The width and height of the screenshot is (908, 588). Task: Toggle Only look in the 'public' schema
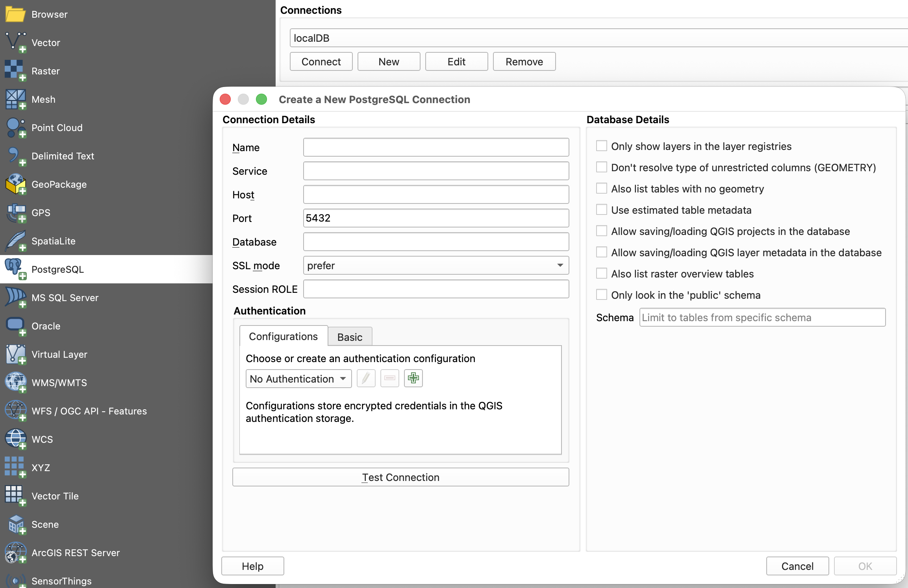click(601, 295)
